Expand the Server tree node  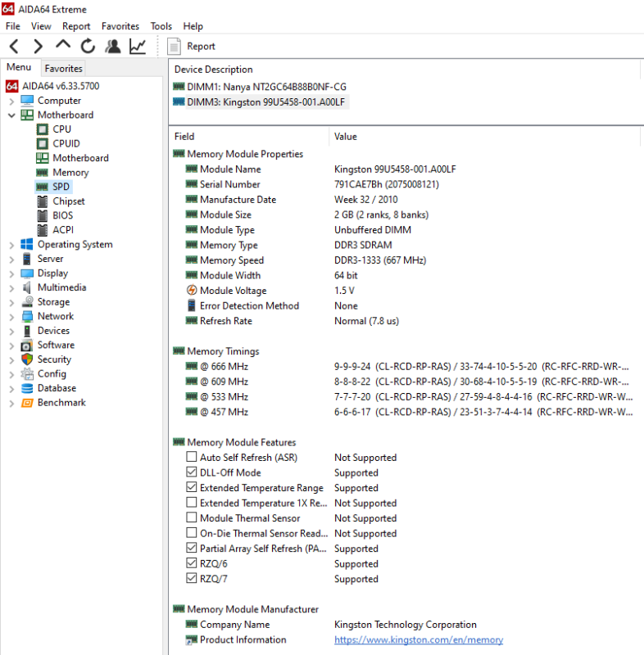point(11,260)
